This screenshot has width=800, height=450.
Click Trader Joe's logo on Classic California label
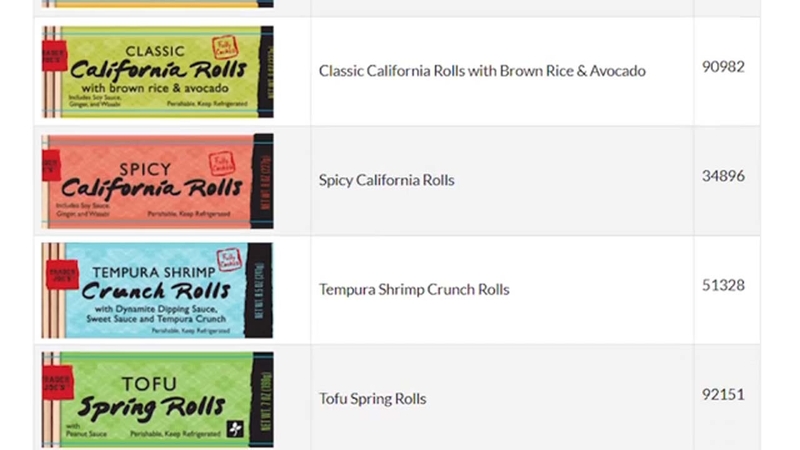(55, 55)
